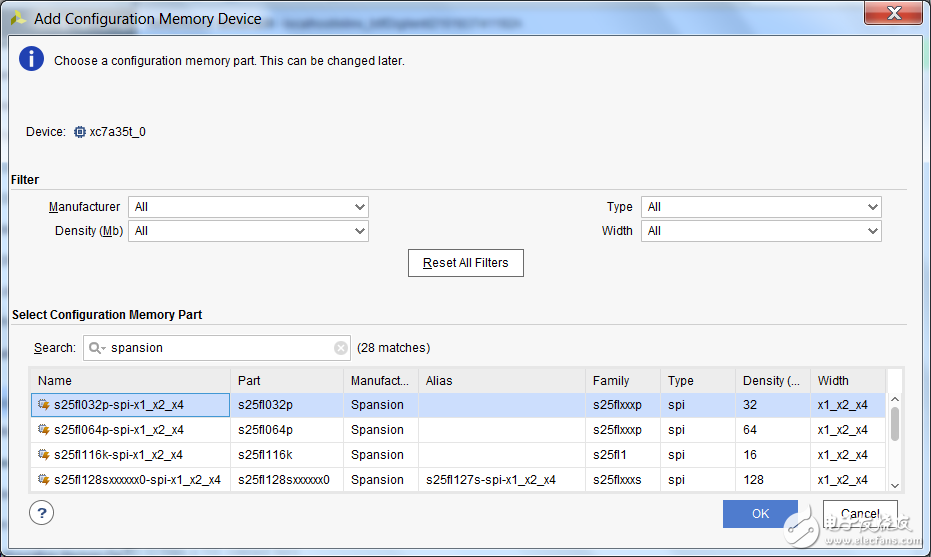Viewport: 931px width, 557px height.
Task: Click the memory chip icon for s25fl116k row
Action: point(44,455)
